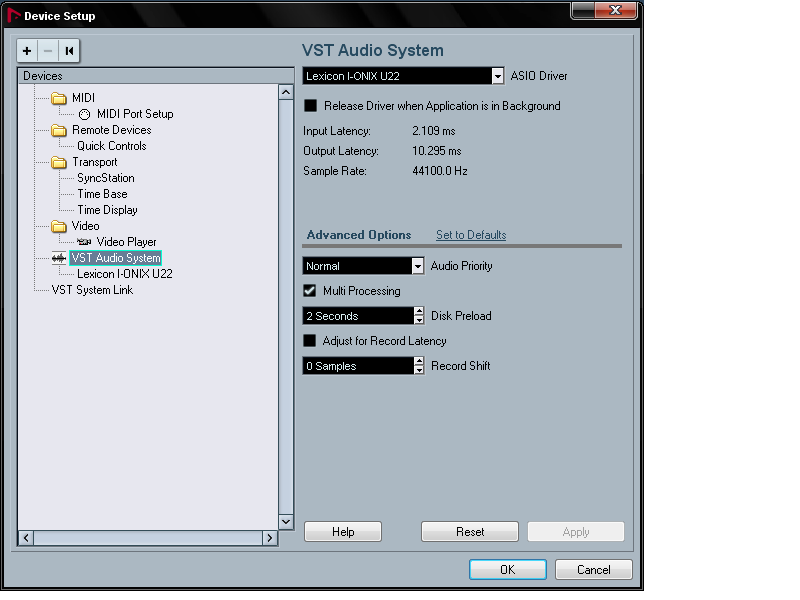Click Set to Defaults link
The width and height of the screenshot is (800, 600).
click(x=471, y=235)
